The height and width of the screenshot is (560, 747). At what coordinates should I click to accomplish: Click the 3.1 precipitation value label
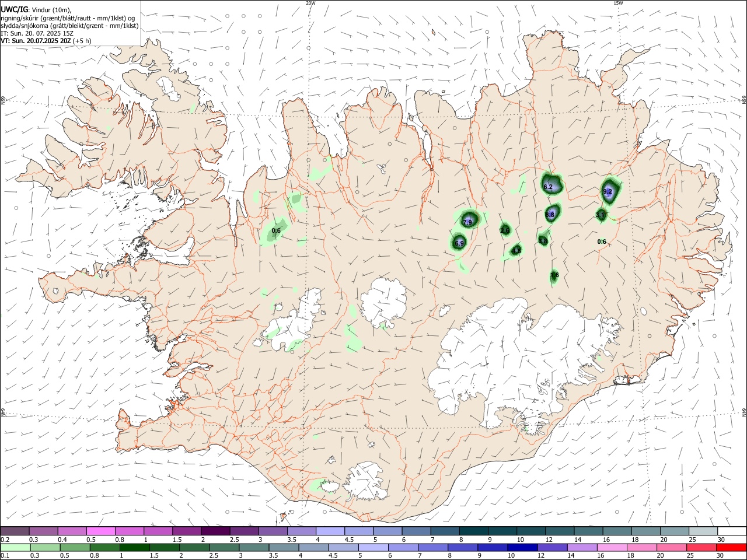[x=601, y=215]
